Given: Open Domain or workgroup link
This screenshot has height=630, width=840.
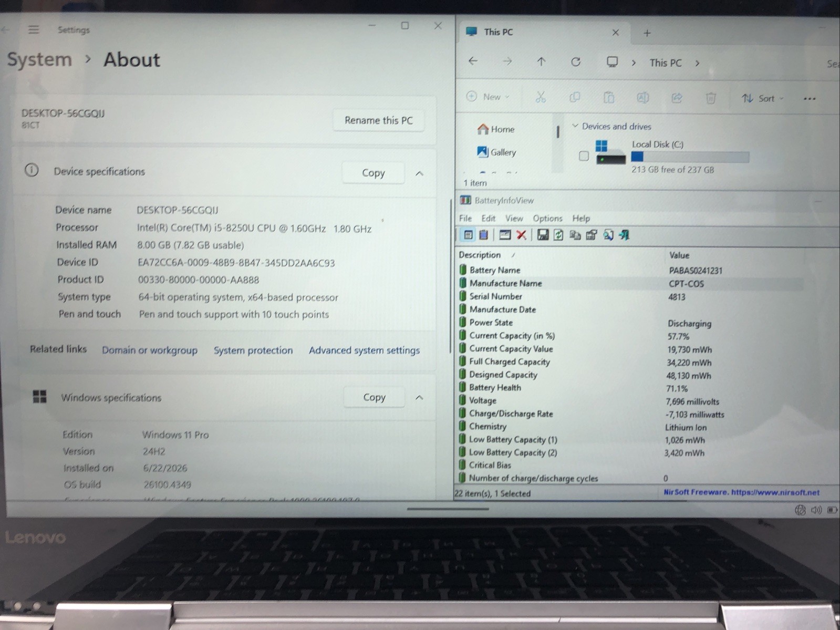Looking at the screenshot, I should pyautogui.click(x=150, y=350).
